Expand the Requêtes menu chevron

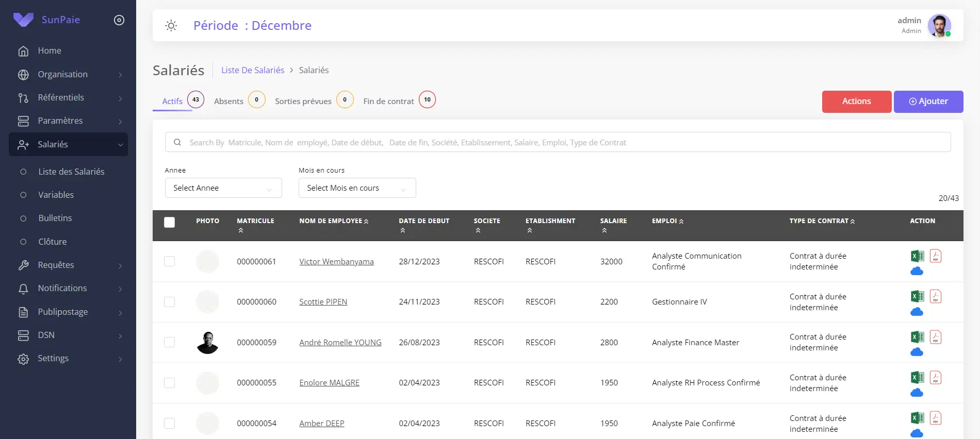[120, 265]
